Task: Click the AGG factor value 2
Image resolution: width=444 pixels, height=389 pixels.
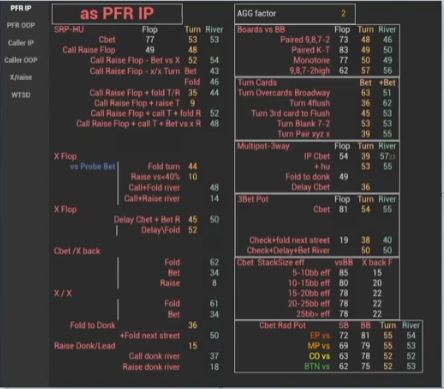Action: 343,14
